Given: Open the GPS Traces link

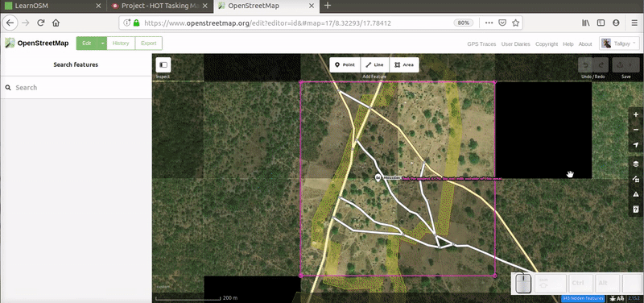Looking at the screenshot, I should 481,44.
